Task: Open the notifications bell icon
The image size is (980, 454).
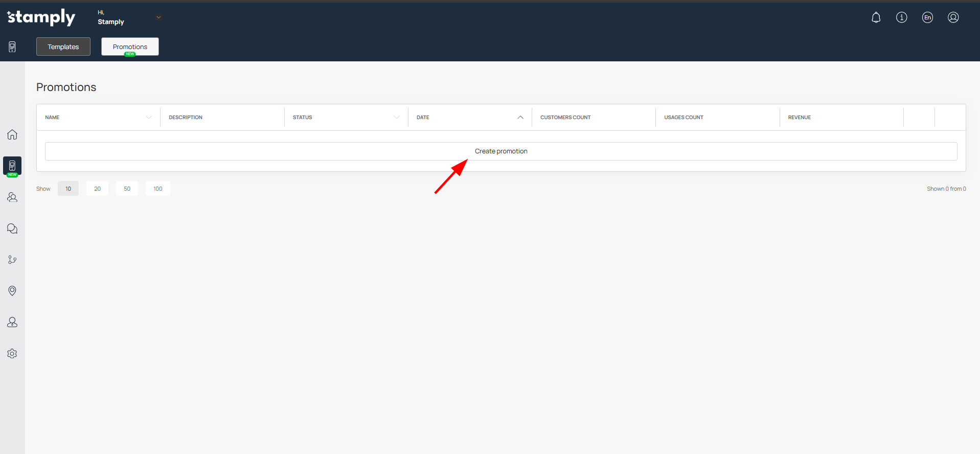Action: [876, 17]
